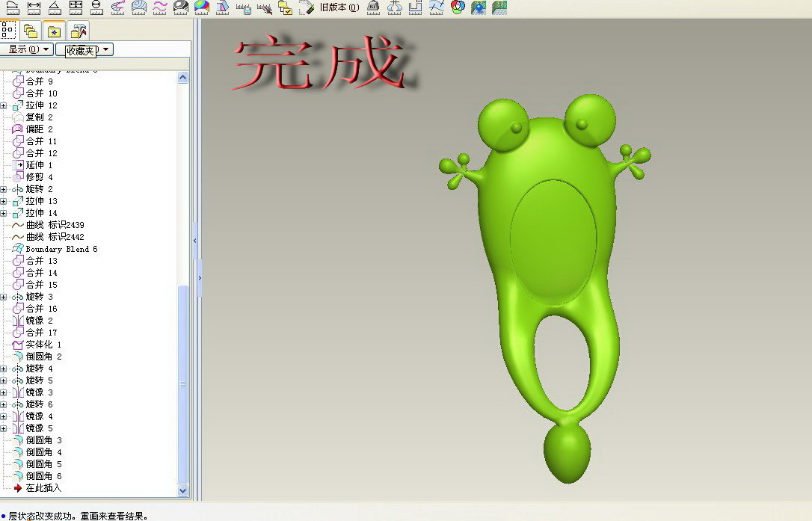Select 曲线 标识2439 in the tree

(x=49, y=225)
